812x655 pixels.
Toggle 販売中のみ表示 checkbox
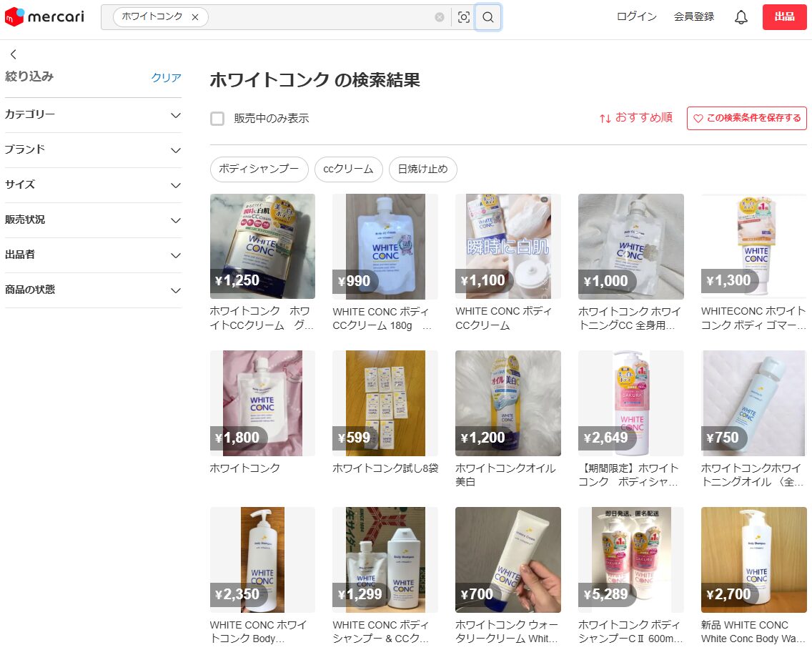pos(217,119)
